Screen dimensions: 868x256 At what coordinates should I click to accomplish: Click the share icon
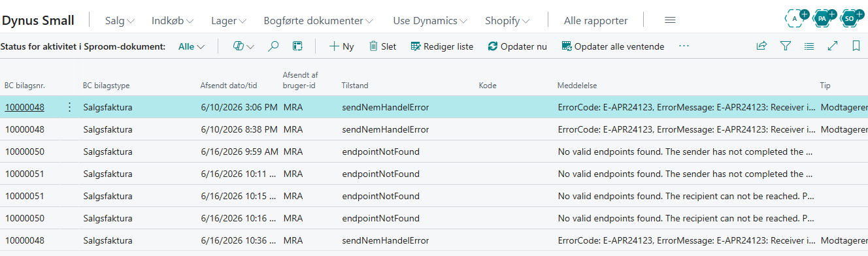tap(761, 46)
